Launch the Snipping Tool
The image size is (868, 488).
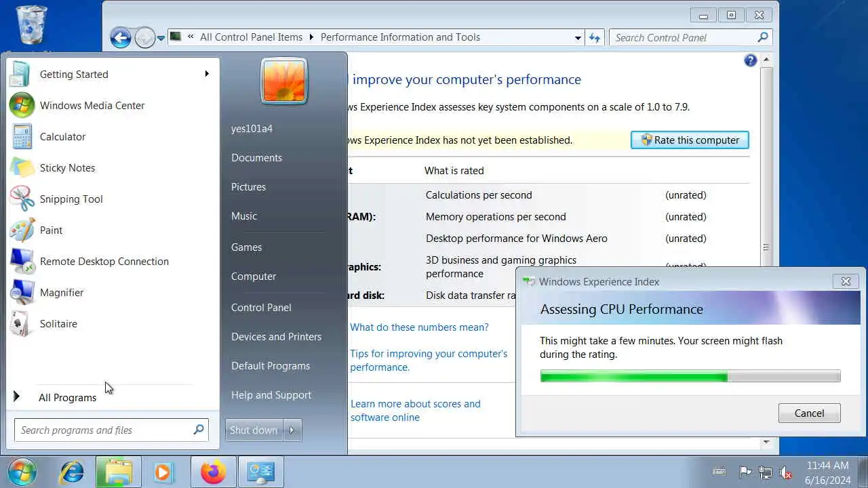112,199
